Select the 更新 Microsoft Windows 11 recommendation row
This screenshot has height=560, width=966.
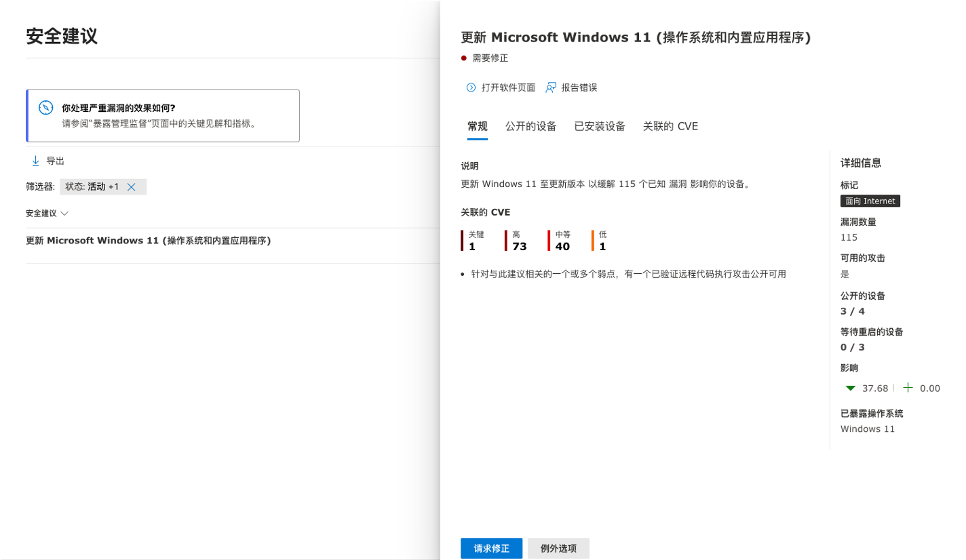(233, 245)
